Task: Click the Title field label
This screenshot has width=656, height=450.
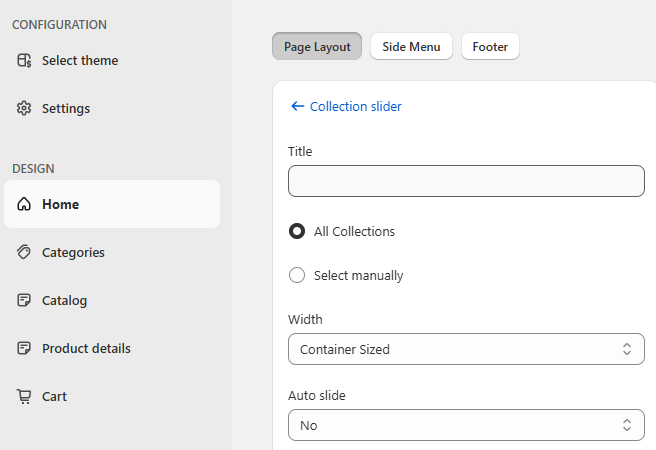Action: (300, 151)
